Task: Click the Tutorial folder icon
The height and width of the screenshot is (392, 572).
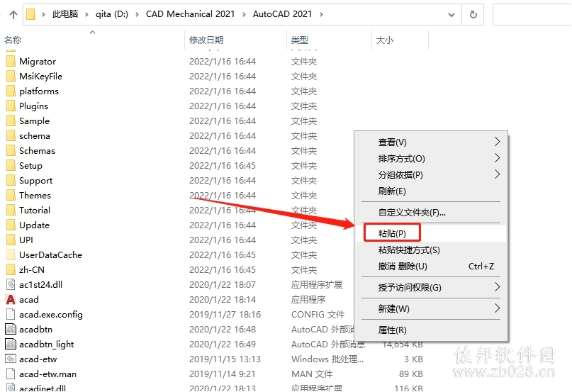Action: (11, 211)
